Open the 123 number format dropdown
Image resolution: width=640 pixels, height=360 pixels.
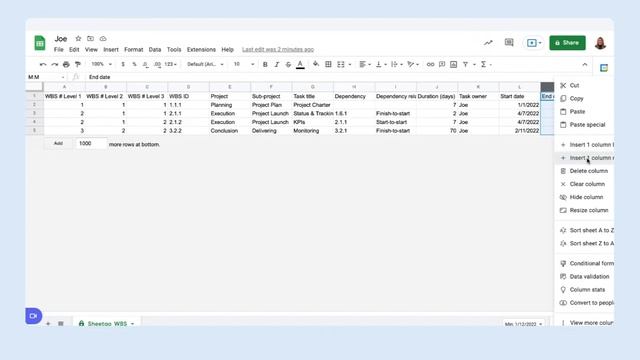coord(171,64)
